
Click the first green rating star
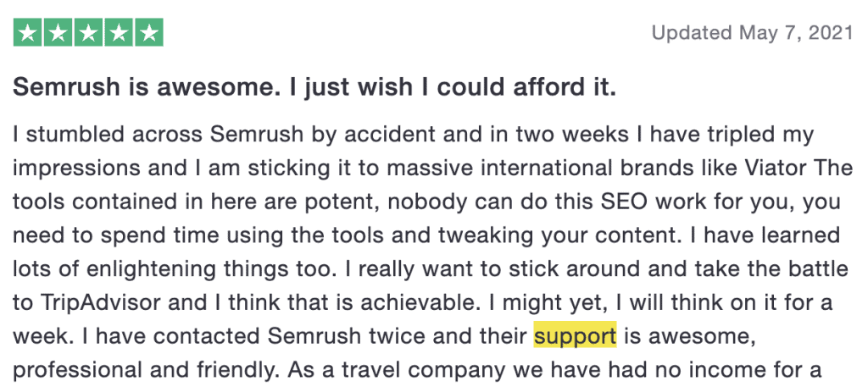pos(28,32)
